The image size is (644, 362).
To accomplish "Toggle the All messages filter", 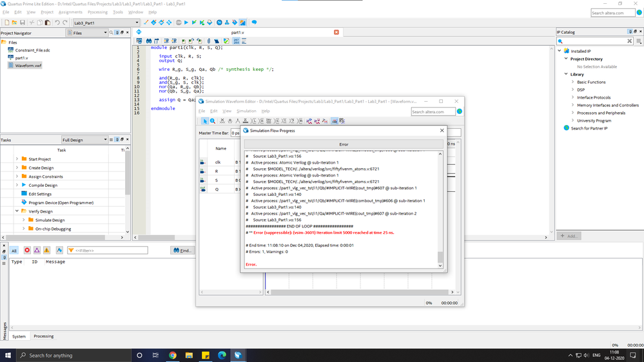I will coord(14,251).
